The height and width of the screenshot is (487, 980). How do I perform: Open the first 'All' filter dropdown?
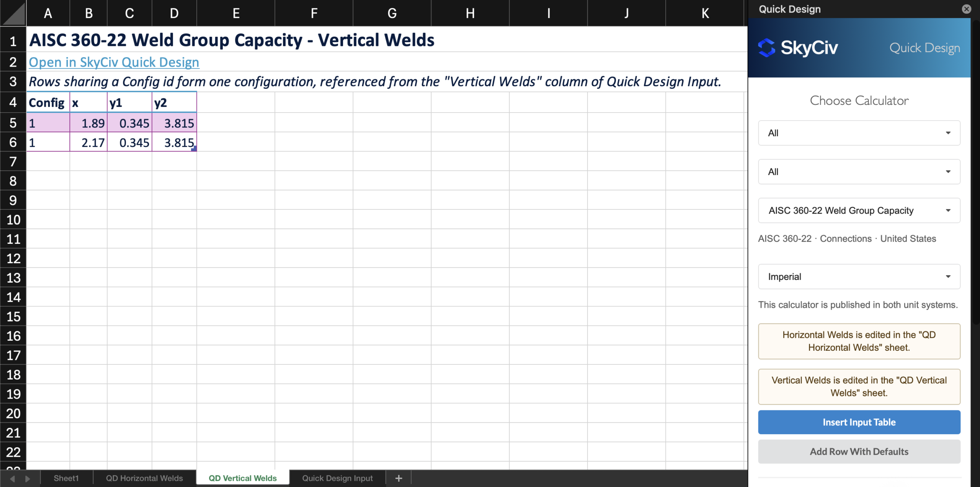coord(859,133)
